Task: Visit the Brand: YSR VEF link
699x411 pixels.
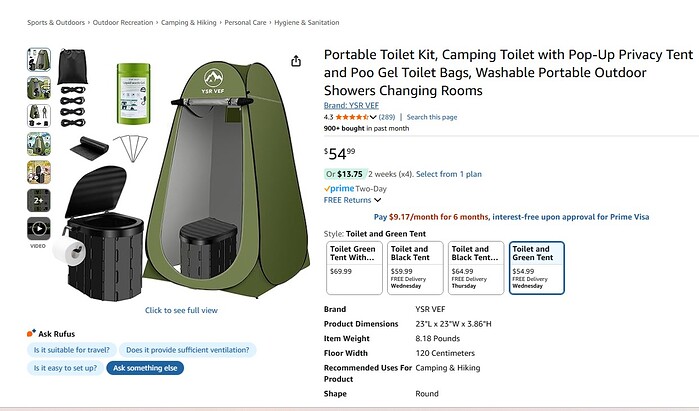Action: (349, 105)
